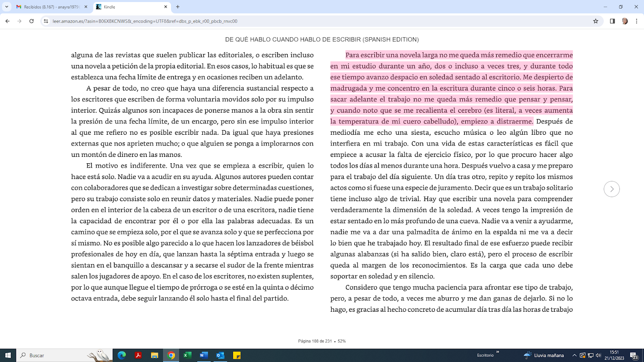Open Sticky Notes from taskbar
The width and height of the screenshot is (644, 362).
[237, 355]
